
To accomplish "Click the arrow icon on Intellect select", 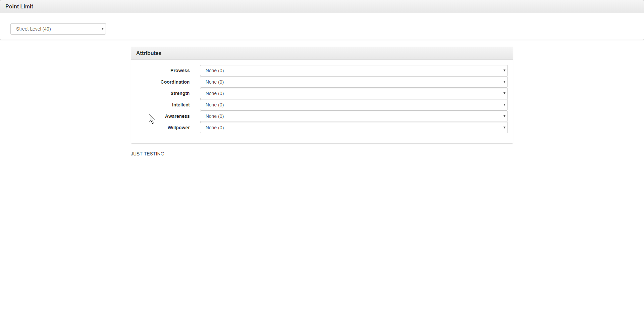I will click(x=504, y=105).
